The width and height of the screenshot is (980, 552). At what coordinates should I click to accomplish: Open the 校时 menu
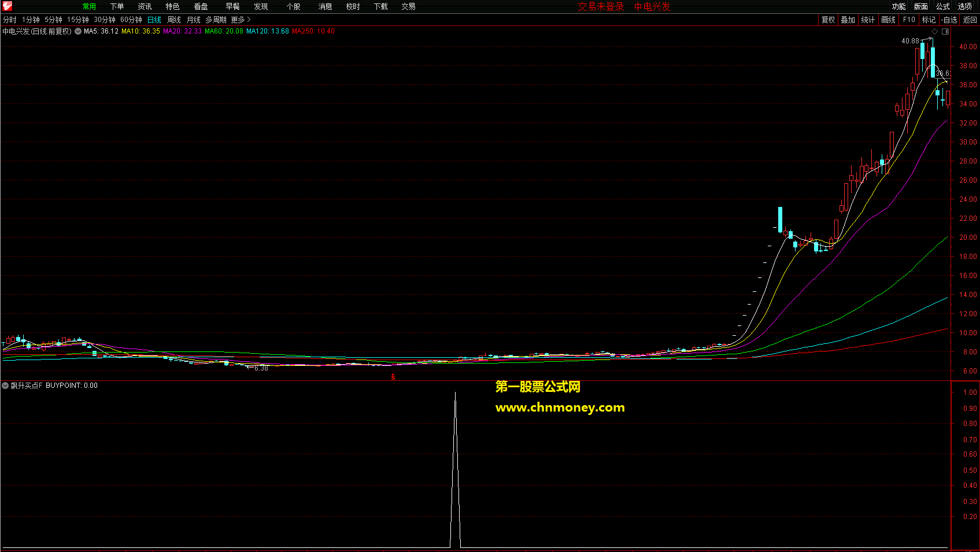coord(353,6)
